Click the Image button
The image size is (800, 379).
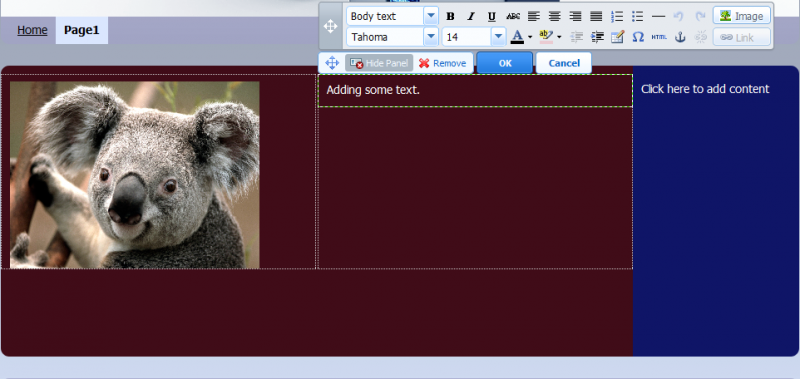coord(742,16)
